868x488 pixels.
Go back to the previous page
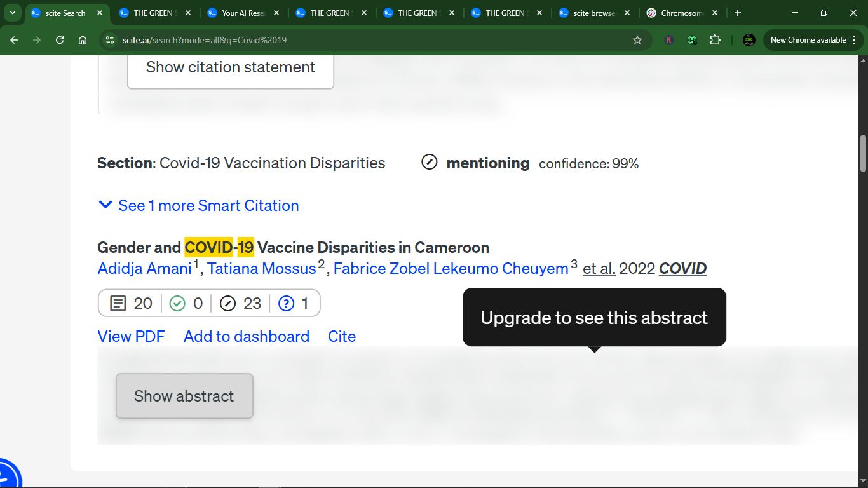(x=14, y=40)
